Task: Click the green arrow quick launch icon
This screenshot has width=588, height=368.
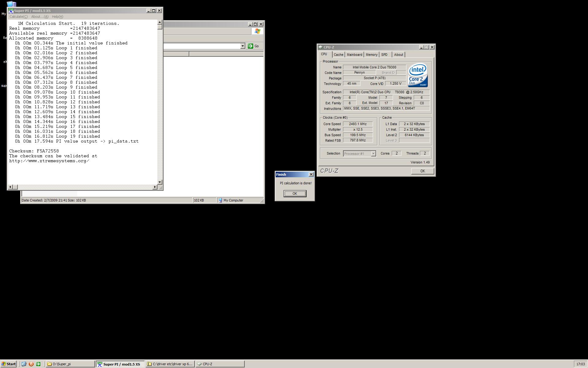Action: pos(38,364)
